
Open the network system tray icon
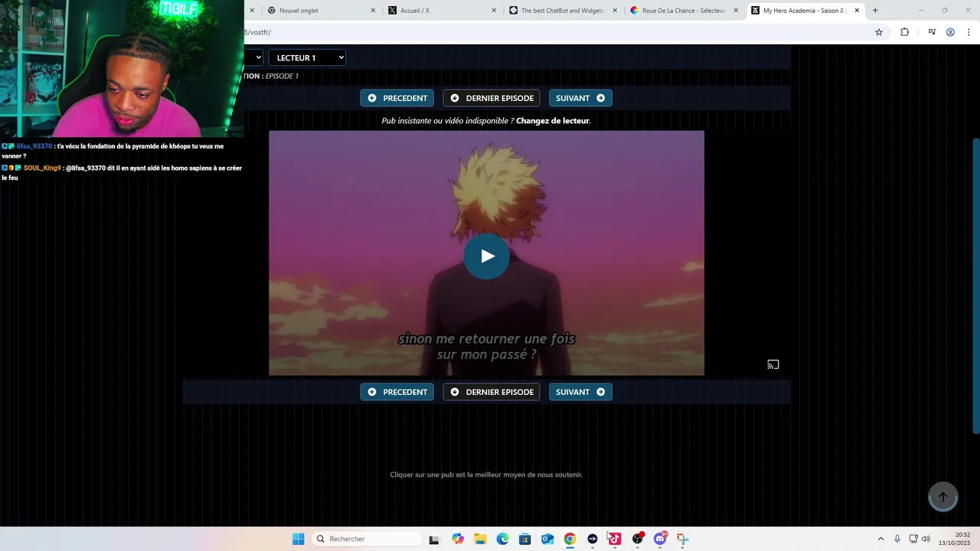coord(913,539)
